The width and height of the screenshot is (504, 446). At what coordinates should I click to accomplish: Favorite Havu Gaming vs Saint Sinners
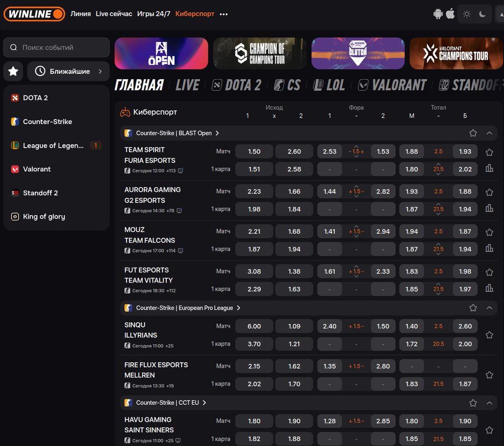[x=489, y=430]
